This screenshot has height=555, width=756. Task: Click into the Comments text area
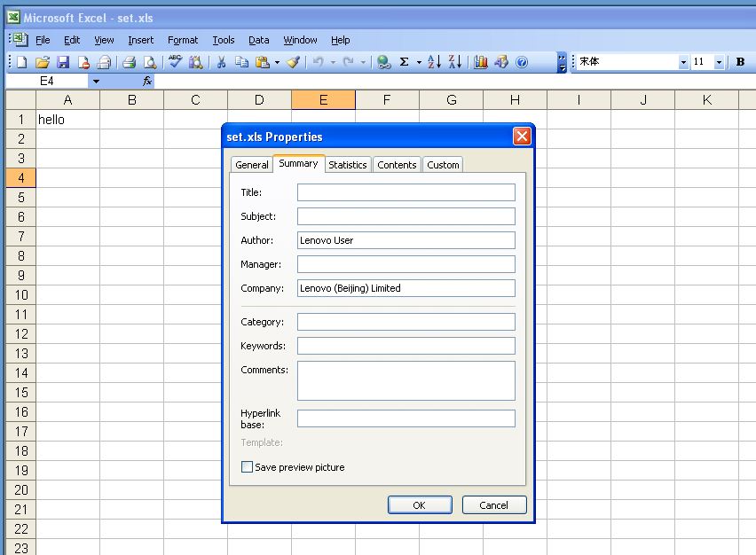[406, 380]
